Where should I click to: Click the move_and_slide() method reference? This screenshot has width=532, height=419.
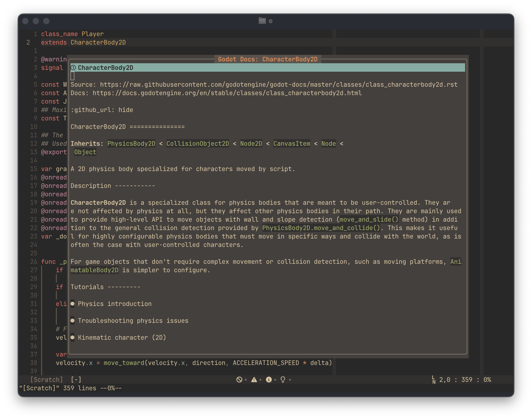(369, 220)
